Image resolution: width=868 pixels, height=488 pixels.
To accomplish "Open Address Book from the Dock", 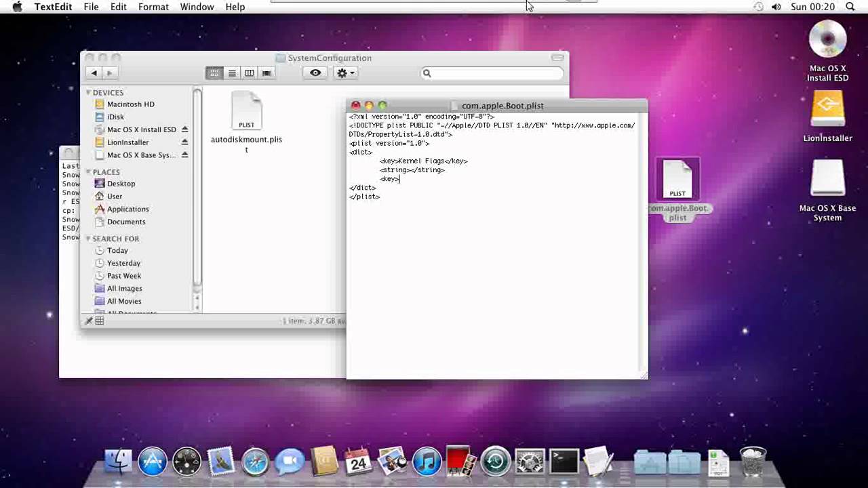I will pyautogui.click(x=324, y=462).
